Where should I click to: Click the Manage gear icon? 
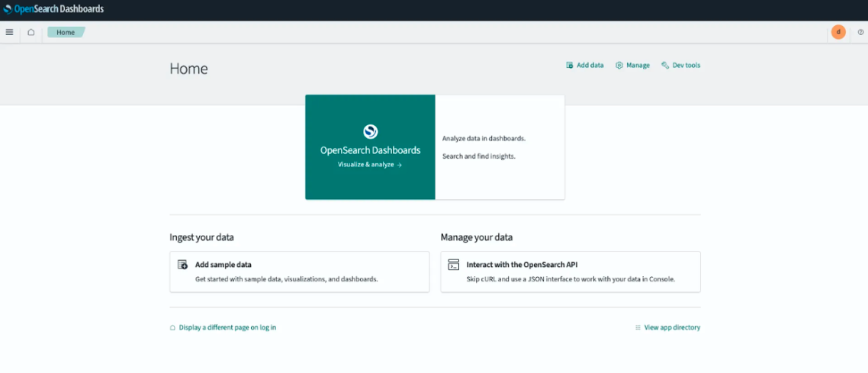[619, 66]
